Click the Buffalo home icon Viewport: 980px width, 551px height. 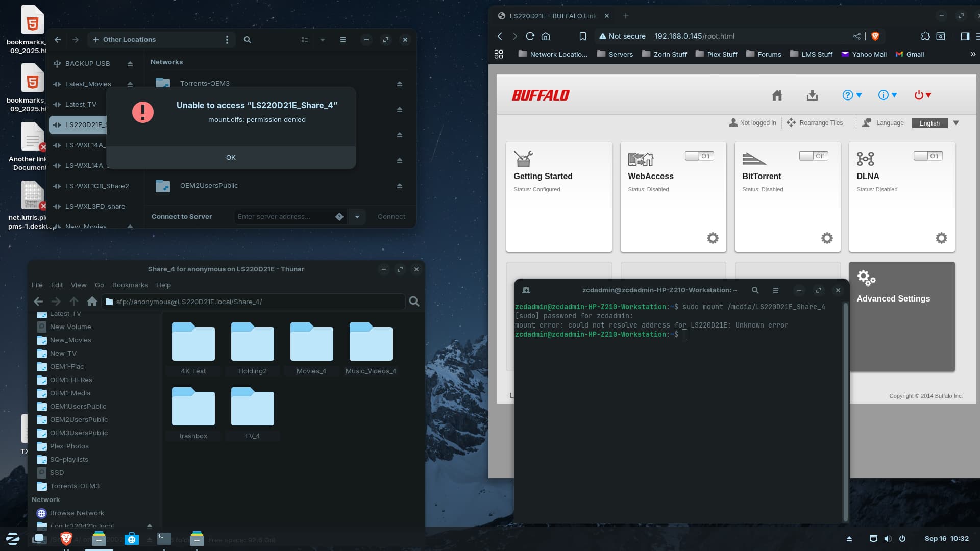777,95
